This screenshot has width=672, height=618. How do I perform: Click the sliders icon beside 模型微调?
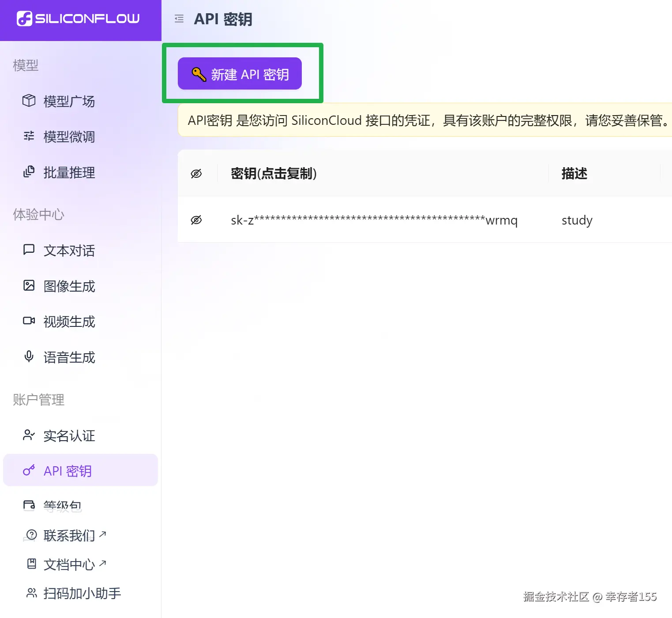29,136
